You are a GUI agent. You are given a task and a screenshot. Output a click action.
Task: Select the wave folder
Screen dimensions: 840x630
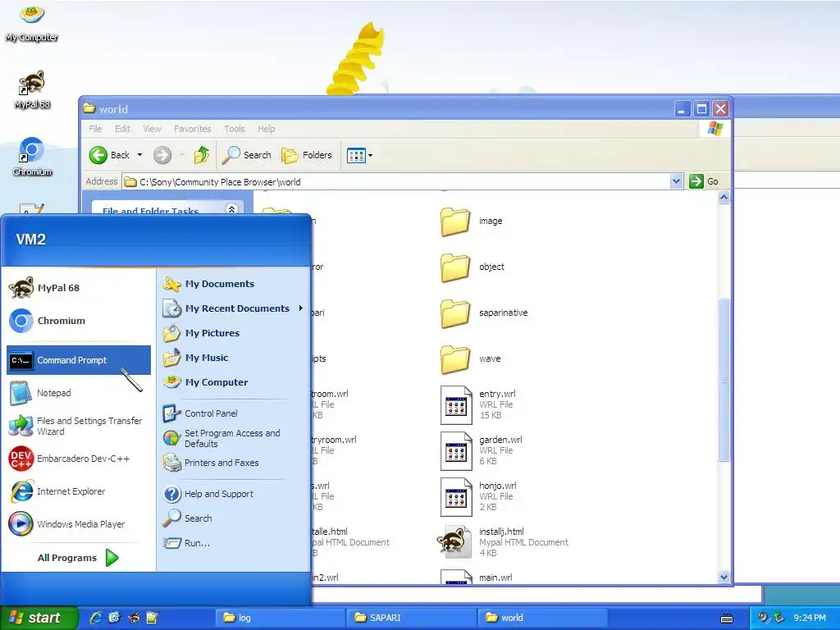pyautogui.click(x=471, y=359)
